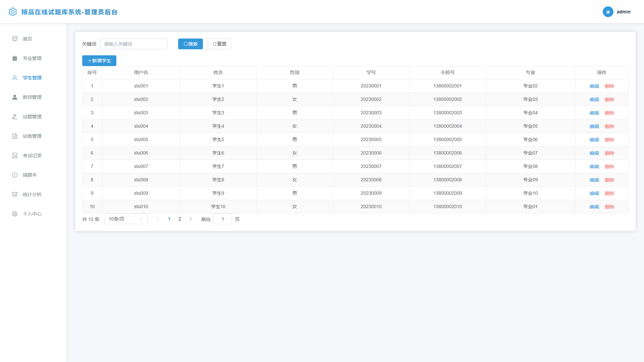The height and width of the screenshot is (362, 644).
Task: Edit the stu003 student row
Action: (594, 113)
